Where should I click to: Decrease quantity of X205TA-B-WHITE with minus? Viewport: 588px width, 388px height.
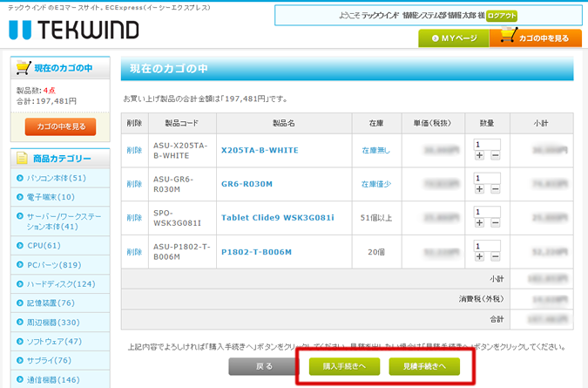(495, 155)
